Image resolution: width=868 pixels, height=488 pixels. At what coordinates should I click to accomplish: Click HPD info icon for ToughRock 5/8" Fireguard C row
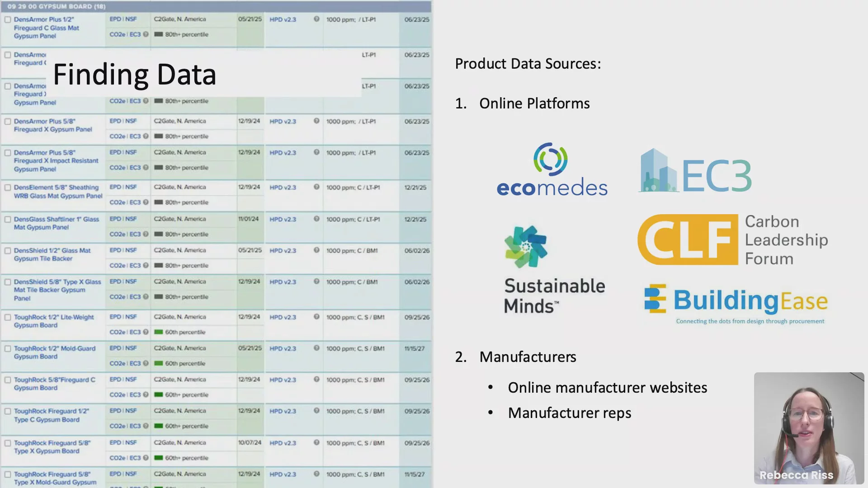click(316, 380)
